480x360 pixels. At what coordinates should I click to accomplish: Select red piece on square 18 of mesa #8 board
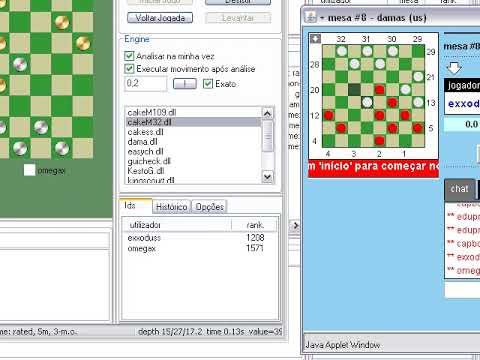[x=380, y=89]
